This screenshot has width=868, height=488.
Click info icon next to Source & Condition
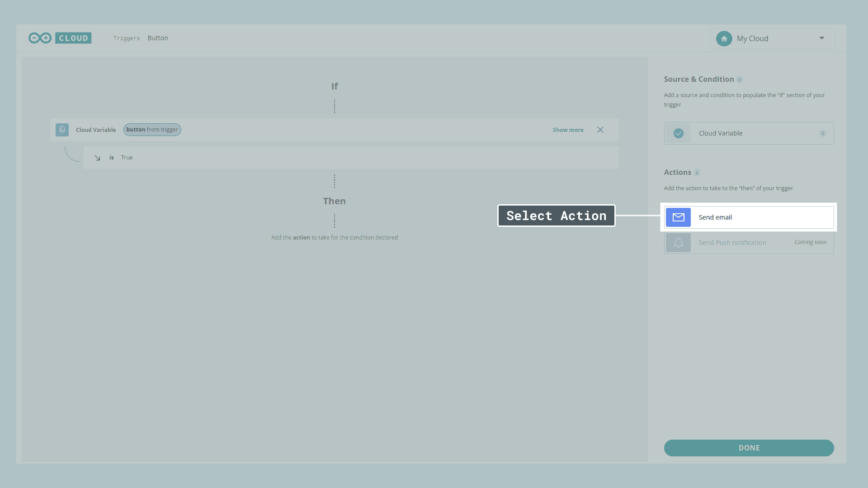point(740,80)
